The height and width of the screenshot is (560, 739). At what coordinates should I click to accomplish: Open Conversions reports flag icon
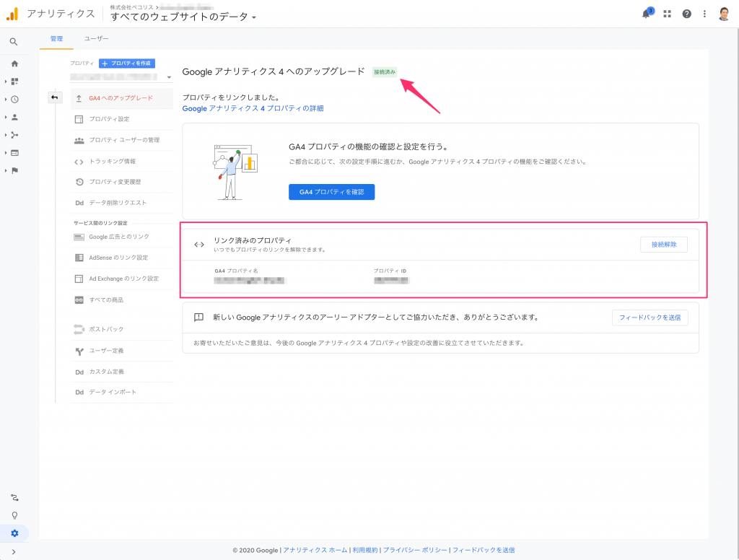pyautogui.click(x=14, y=170)
